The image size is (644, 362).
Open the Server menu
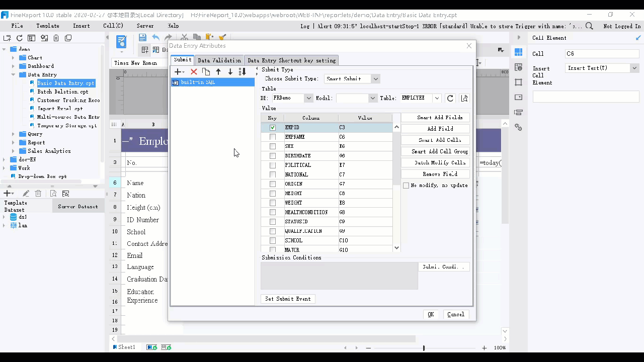(145, 26)
